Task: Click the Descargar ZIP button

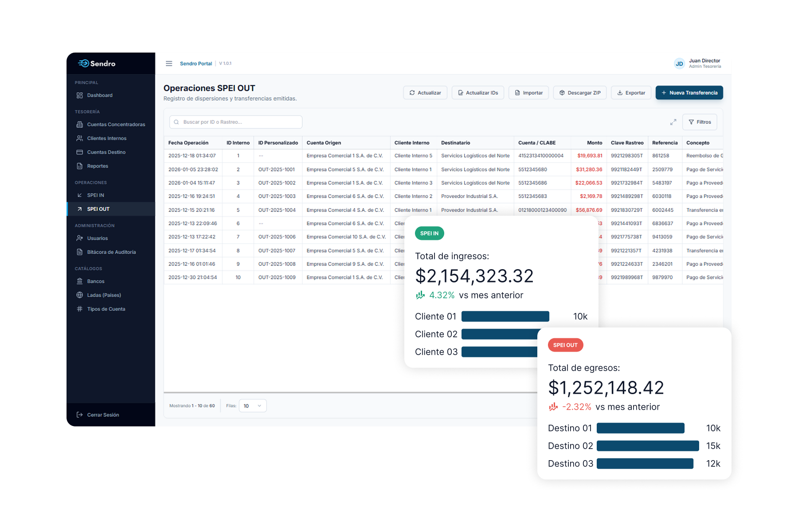Action: click(x=579, y=93)
